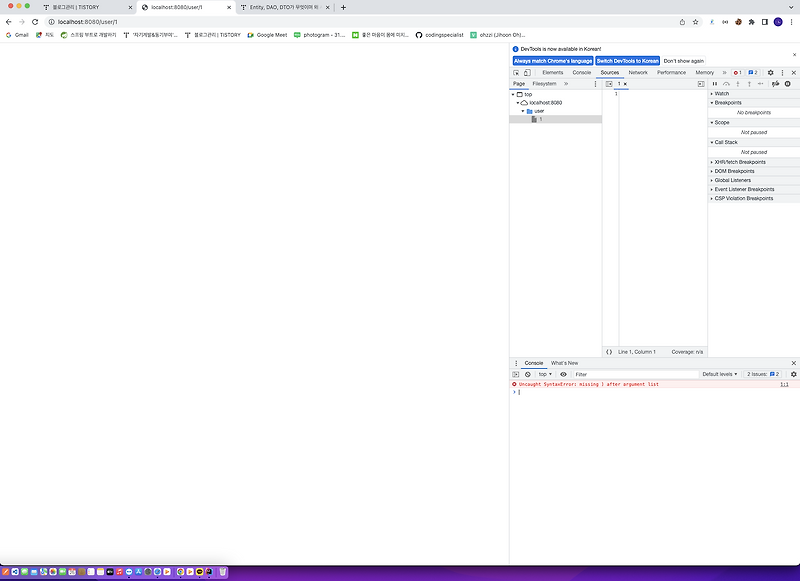Type in the console Filter field
Image resolution: width=800 pixels, height=581 pixels.
click(620, 372)
